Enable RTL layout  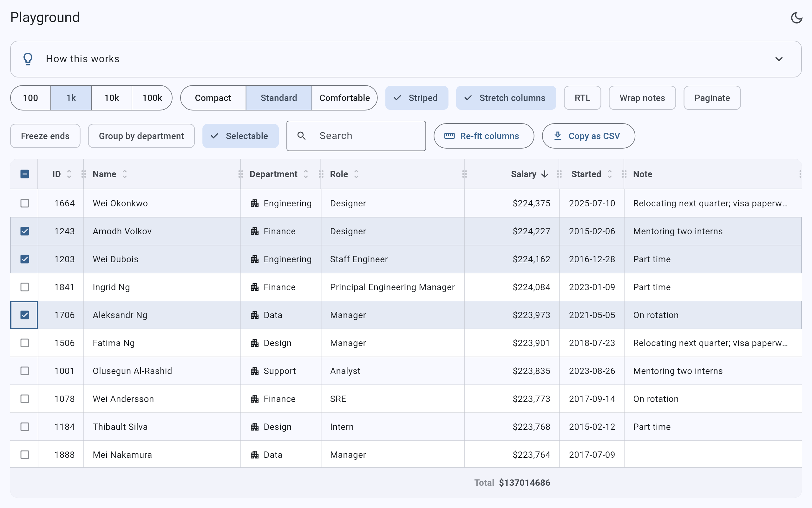click(x=582, y=98)
